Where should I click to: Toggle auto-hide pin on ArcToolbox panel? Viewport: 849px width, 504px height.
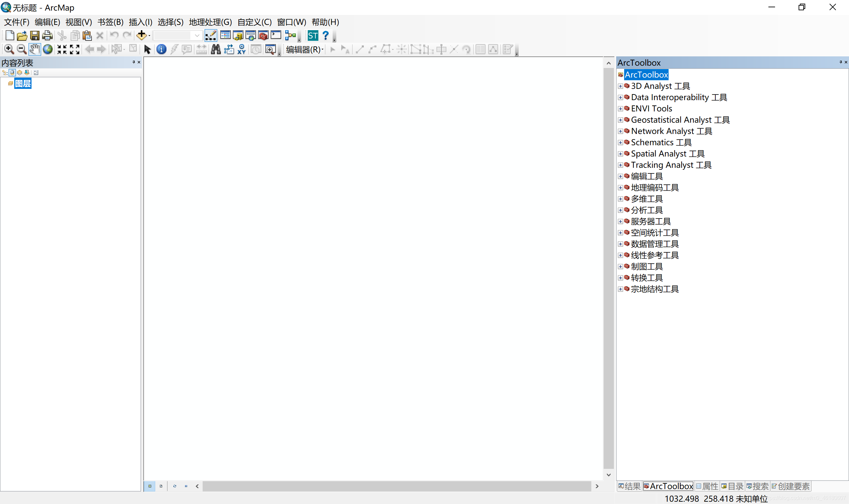(841, 62)
